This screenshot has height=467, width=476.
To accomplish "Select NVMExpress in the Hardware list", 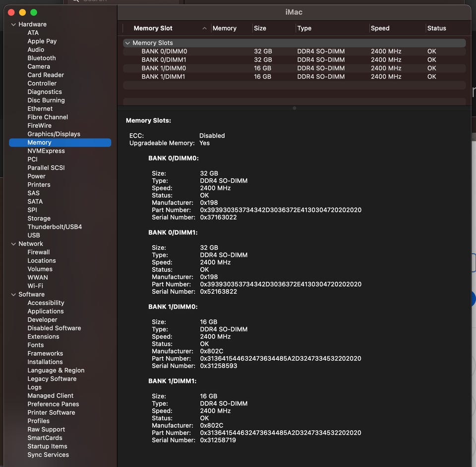I will point(46,151).
